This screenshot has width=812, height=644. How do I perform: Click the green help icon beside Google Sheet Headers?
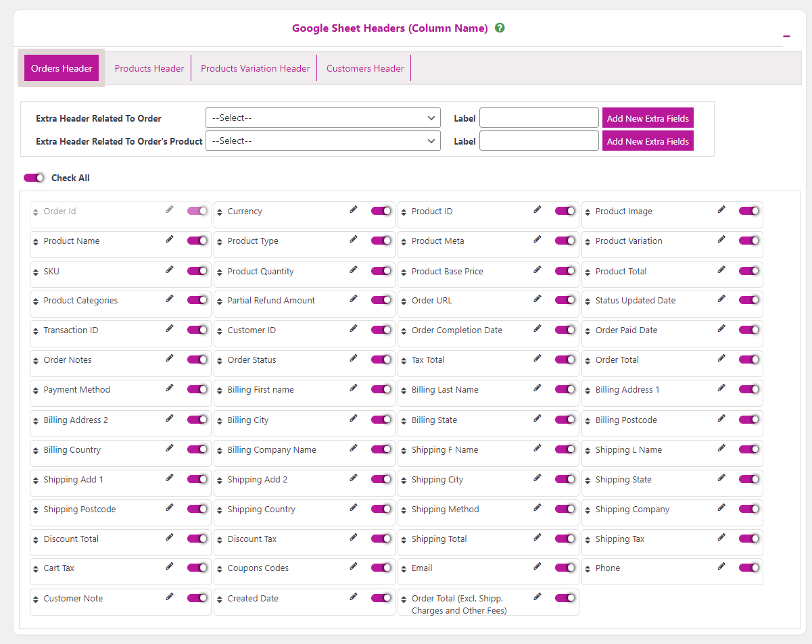point(500,28)
